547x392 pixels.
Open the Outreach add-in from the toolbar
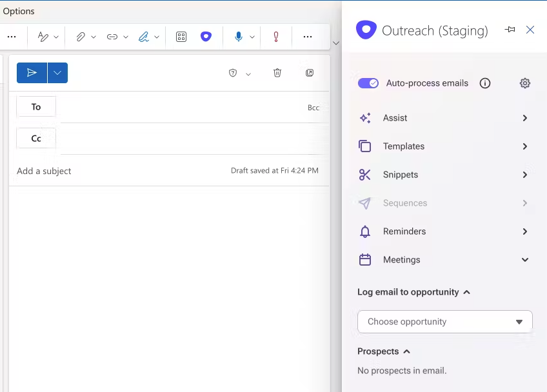point(206,37)
